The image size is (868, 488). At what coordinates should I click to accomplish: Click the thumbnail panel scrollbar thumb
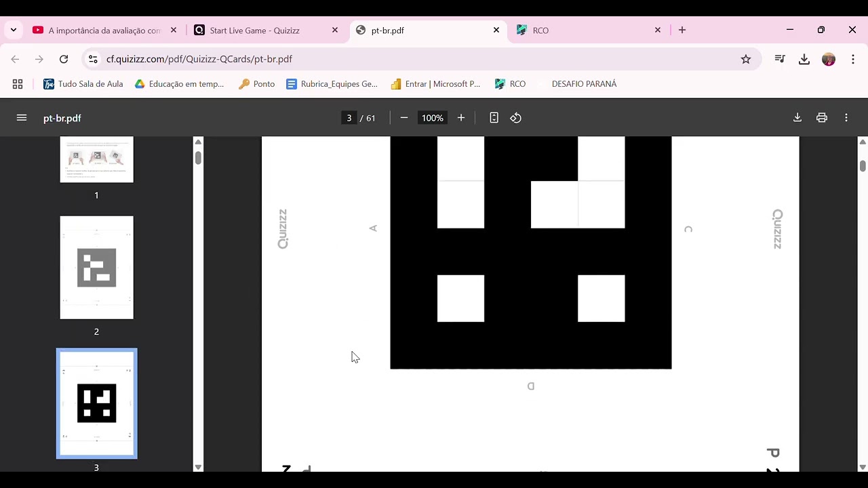(198, 158)
